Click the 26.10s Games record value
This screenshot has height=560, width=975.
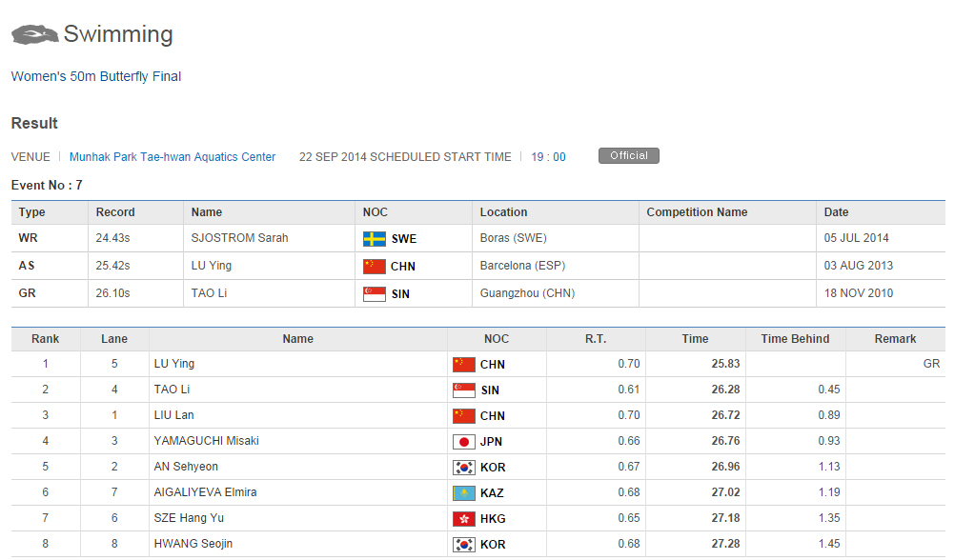tap(112, 293)
